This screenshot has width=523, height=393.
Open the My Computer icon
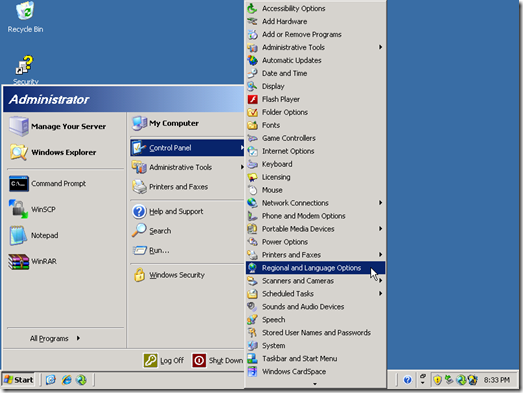click(139, 123)
